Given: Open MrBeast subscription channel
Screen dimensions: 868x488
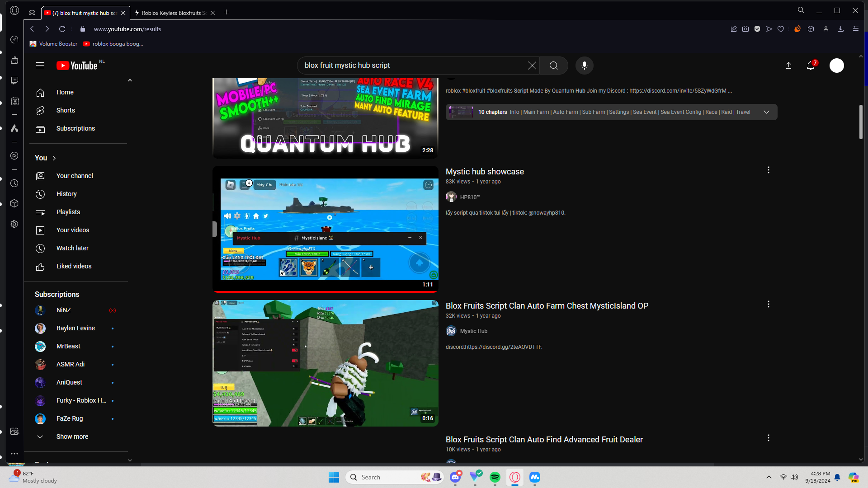Looking at the screenshot, I should [x=68, y=347].
